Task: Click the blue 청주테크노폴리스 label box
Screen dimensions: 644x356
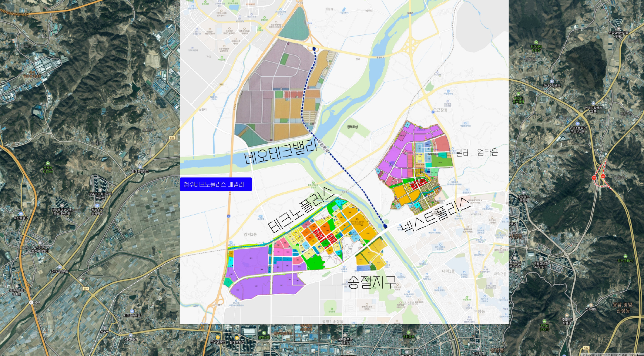Action: (x=216, y=184)
